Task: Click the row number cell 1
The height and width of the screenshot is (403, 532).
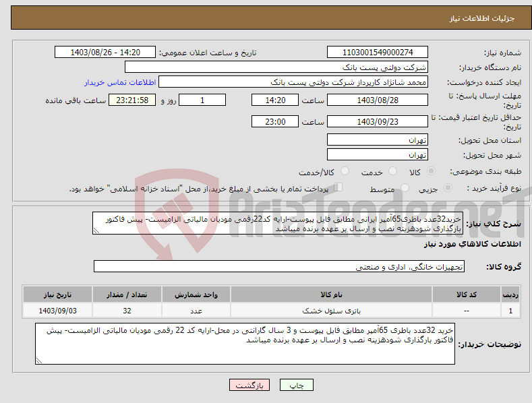Action: pos(510,311)
